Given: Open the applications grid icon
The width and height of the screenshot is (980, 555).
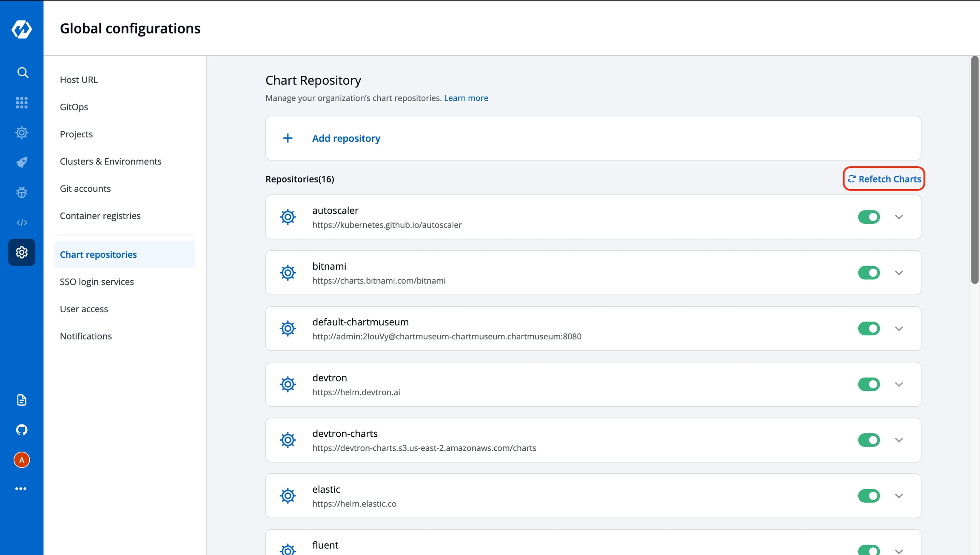Looking at the screenshot, I should 22,102.
